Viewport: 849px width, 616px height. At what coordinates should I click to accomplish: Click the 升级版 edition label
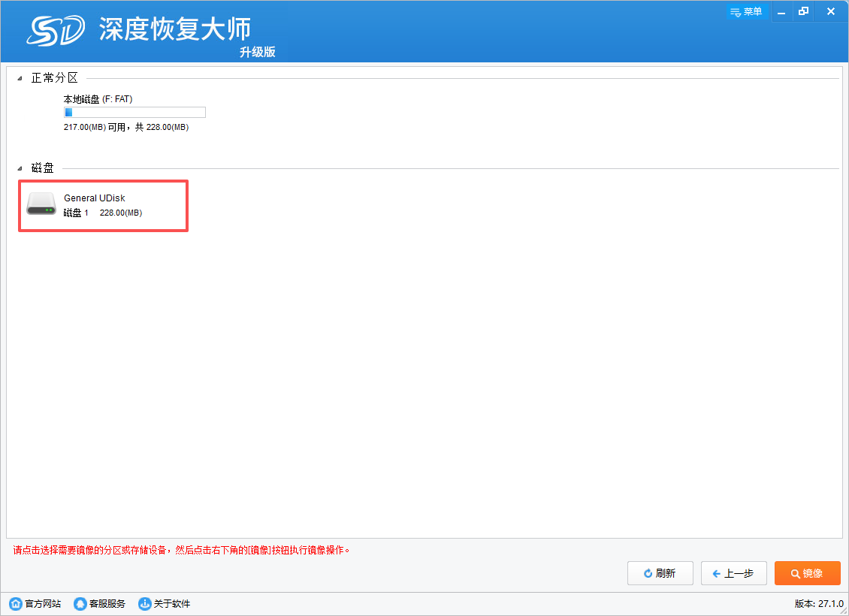258,52
